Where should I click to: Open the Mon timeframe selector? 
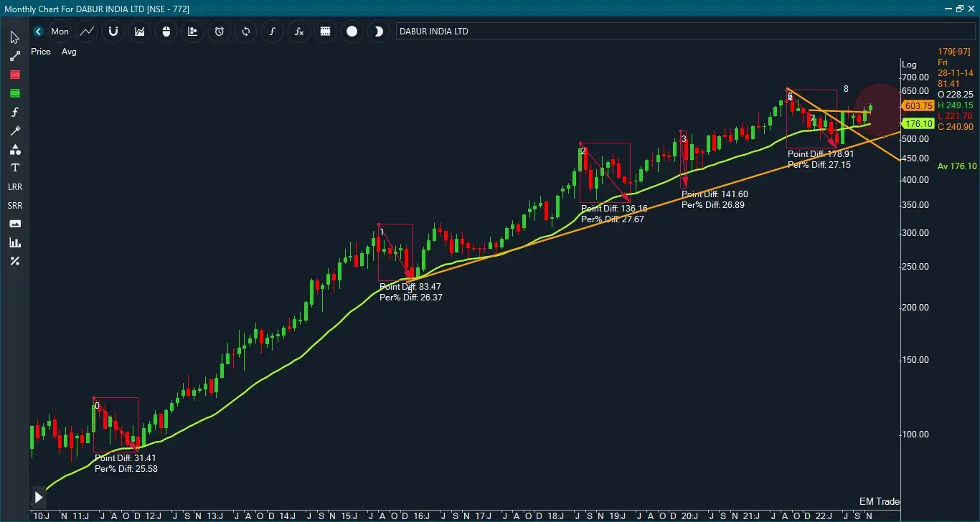(60, 32)
